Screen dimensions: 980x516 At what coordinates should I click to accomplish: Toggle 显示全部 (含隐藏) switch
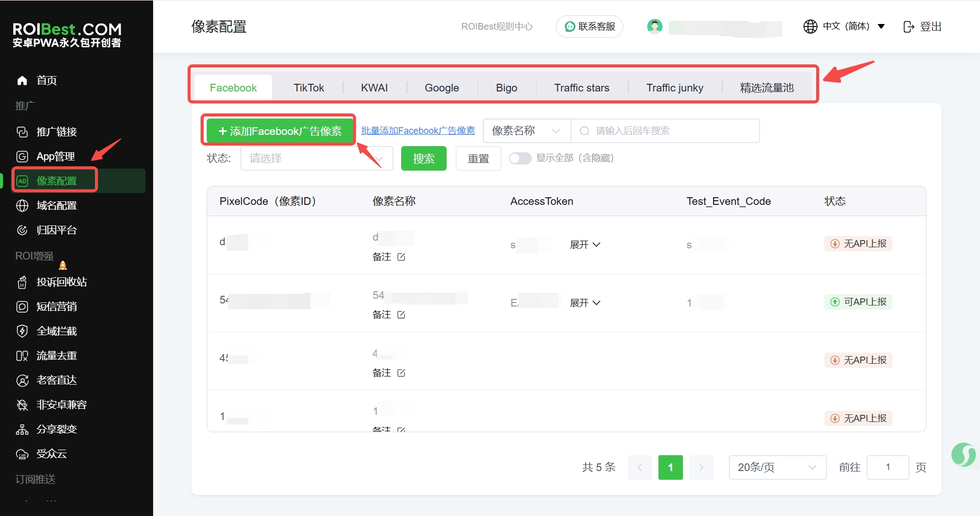(x=520, y=158)
